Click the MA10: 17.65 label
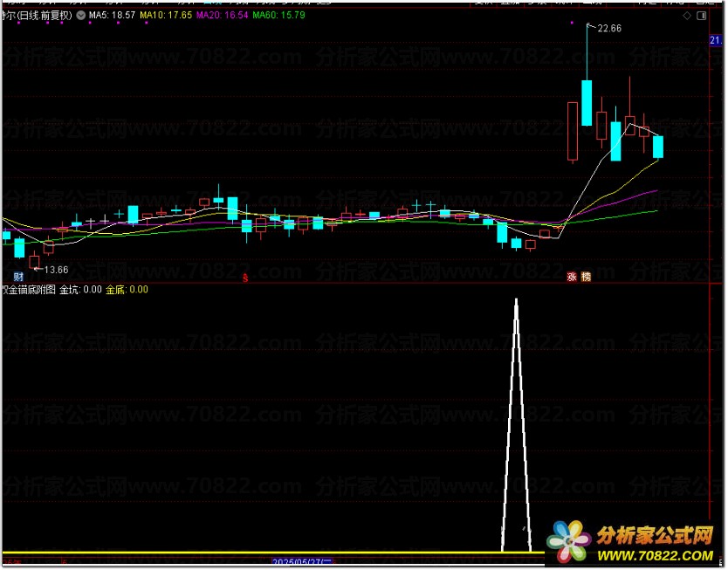The width and height of the screenshot is (728, 570). click(x=166, y=16)
